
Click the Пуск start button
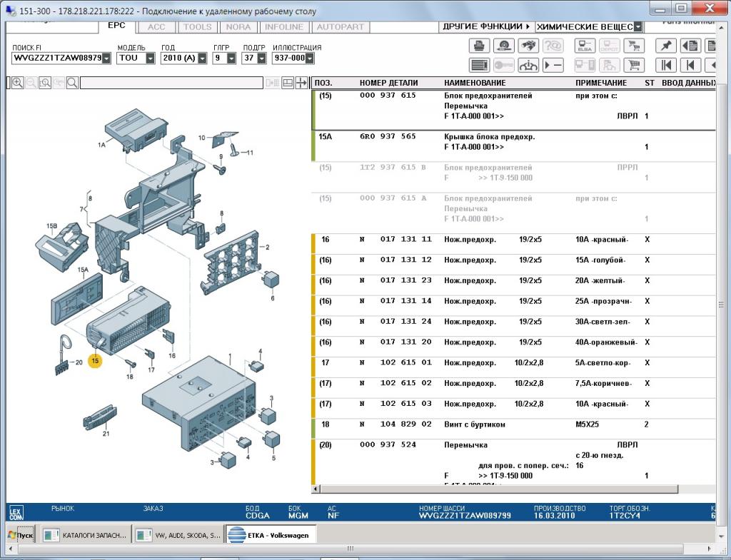coord(21,535)
